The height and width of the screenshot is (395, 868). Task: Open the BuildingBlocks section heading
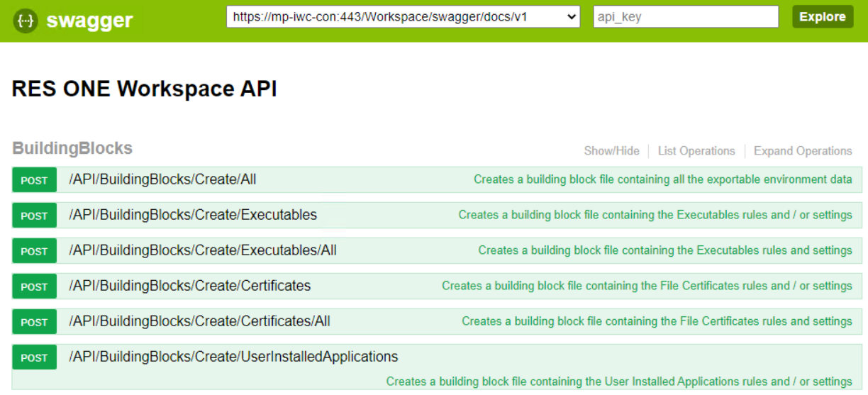[72, 148]
